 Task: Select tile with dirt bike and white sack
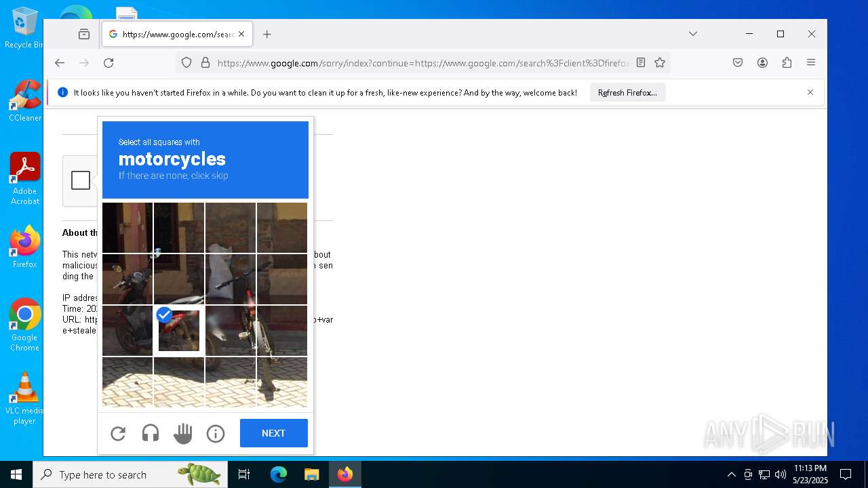point(231,279)
